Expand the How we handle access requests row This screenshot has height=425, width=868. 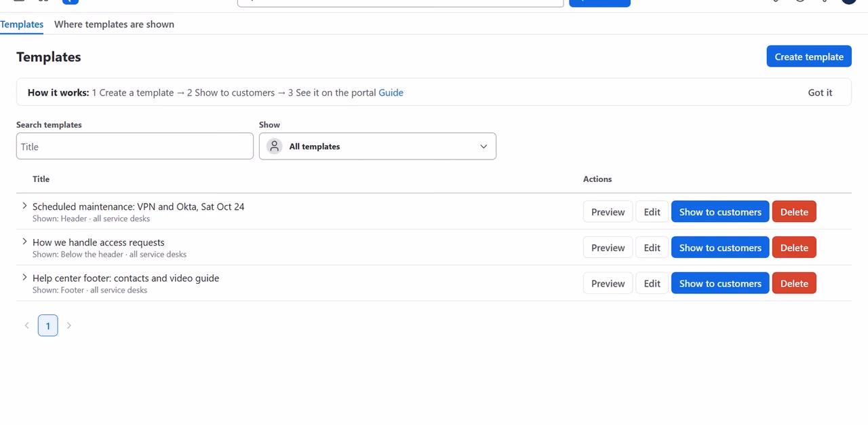coord(24,242)
